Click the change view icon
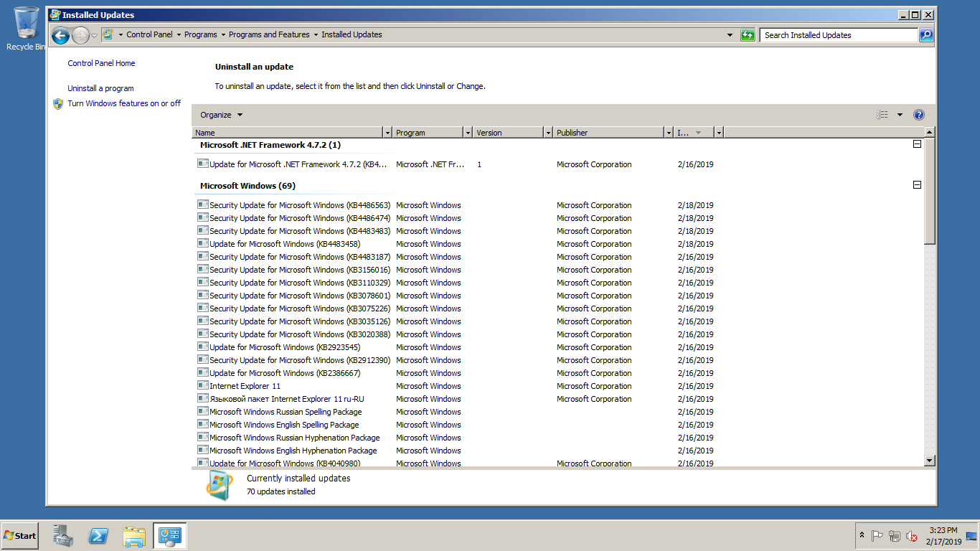The height and width of the screenshot is (551, 980). point(882,115)
